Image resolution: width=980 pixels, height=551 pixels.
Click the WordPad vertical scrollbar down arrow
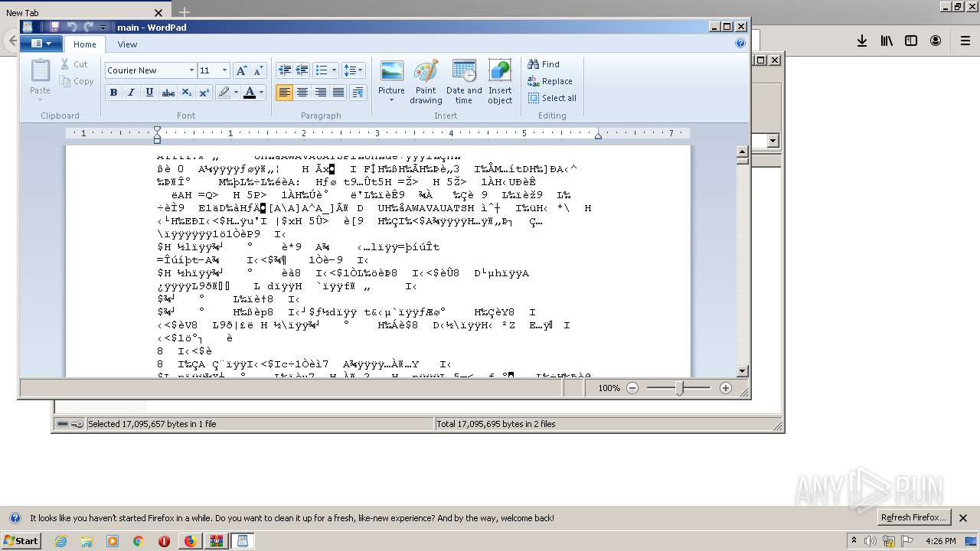(742, 371)
